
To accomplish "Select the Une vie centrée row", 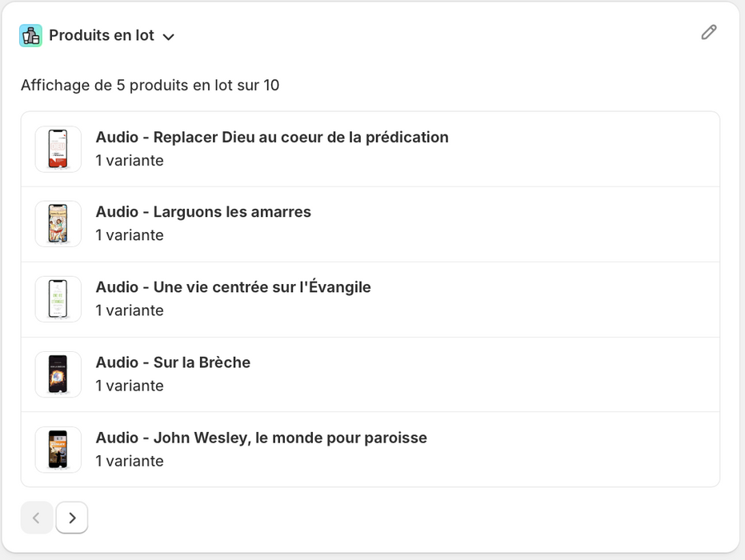I will [372, 298].
